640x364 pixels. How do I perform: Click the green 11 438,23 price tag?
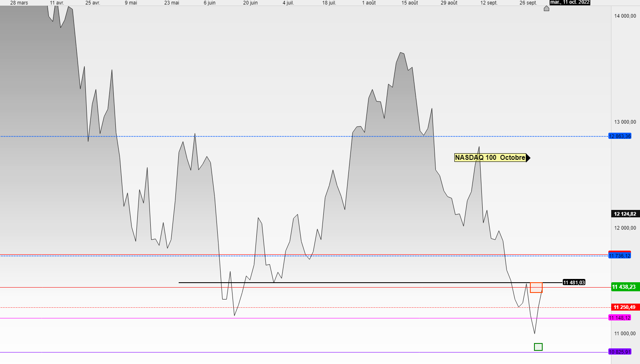(x=625, y=287)
